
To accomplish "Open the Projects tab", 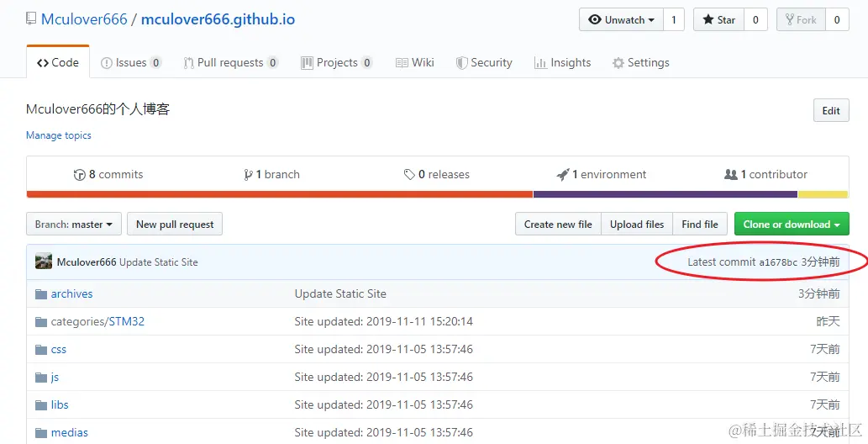I will pyautogui.click(x=337, y=62).
